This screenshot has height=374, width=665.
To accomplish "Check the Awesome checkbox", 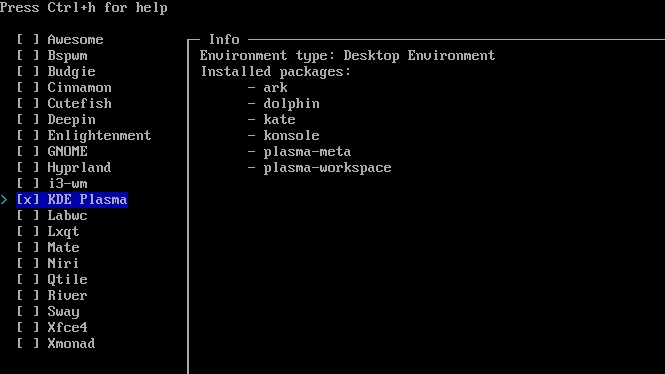I will [x=28, y=39].
